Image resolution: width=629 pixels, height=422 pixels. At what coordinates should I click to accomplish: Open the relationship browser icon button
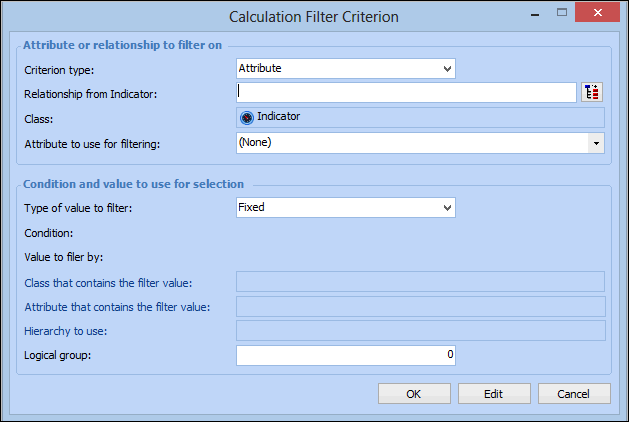point(593,93)
